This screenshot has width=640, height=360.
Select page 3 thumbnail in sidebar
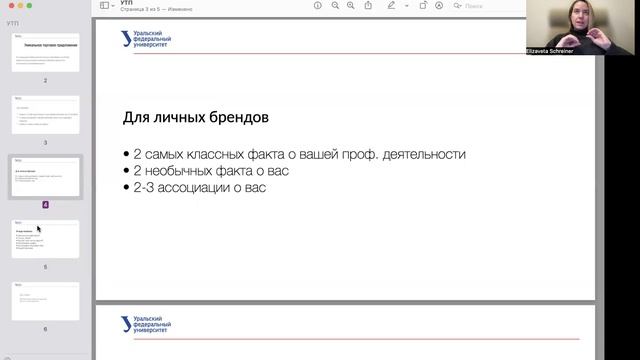(x=45, y=115)
